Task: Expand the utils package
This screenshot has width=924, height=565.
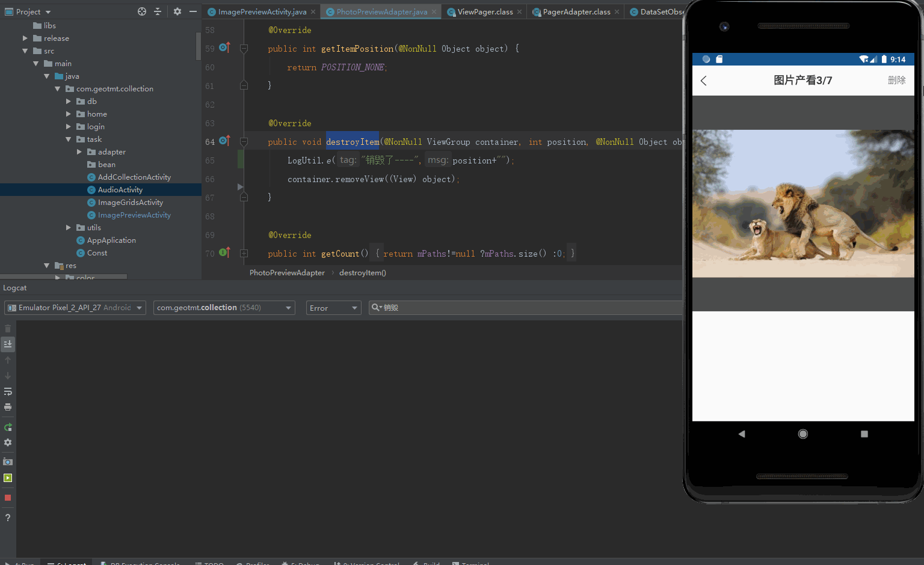Action: click(69, 227)
